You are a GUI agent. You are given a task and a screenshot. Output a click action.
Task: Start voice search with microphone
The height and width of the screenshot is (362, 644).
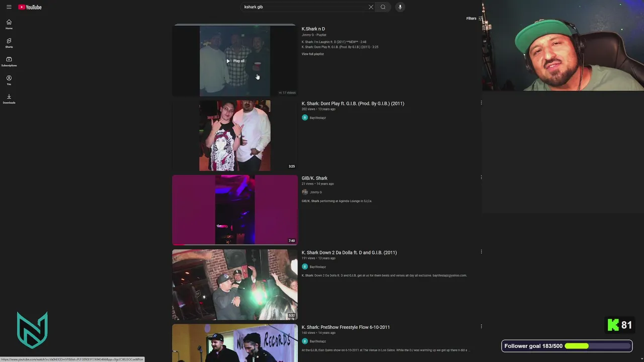tap(400, 7)
